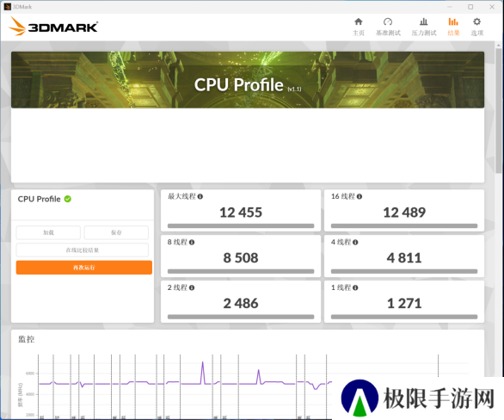Click info icon next to 2 线程
504x420 pixels.
tap(192, 287)
